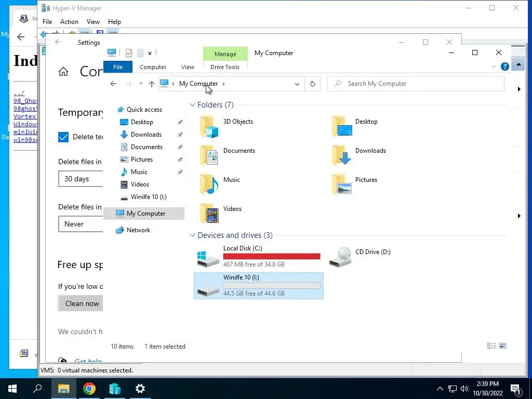The width and height of the screenshot is (532, 399).
Task: Click the Winilfe 10 (I:) capacity bar
Action: 272,286
